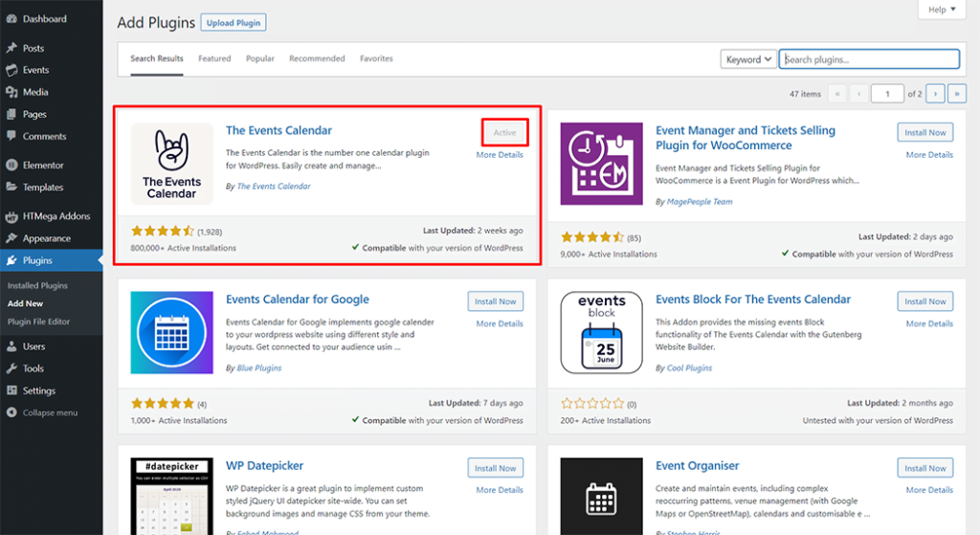Screen dimensions: 980x535
Task: Open More Details for Events Block plugin
Action: click(x=929, y=323)
